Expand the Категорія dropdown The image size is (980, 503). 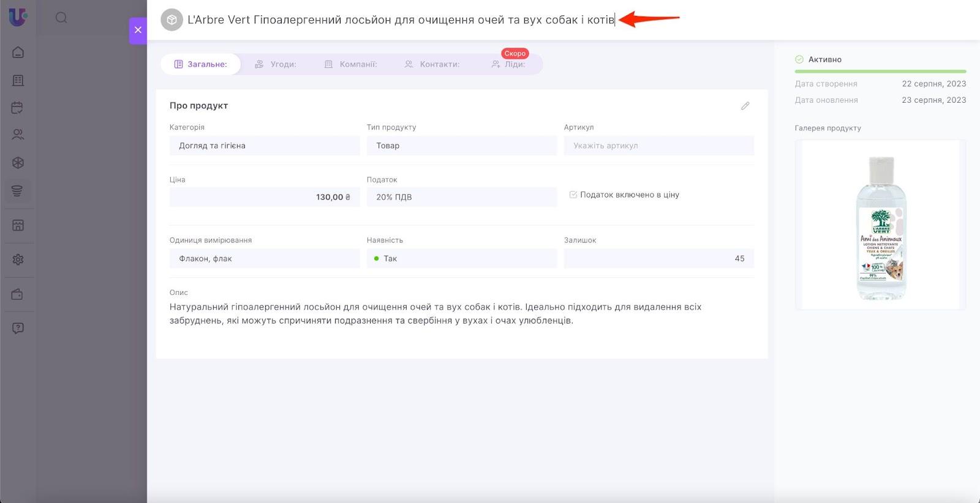coord(265,146)
